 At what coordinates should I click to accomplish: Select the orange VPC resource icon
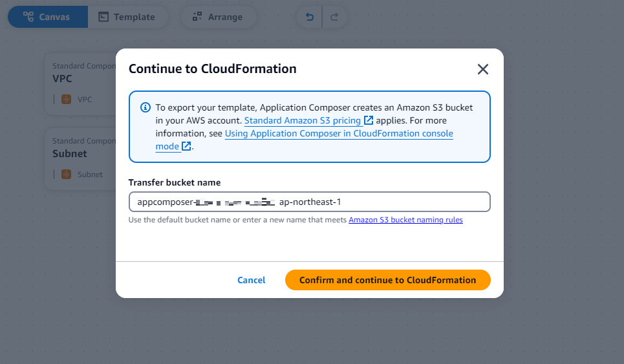(x=67, y=99)
